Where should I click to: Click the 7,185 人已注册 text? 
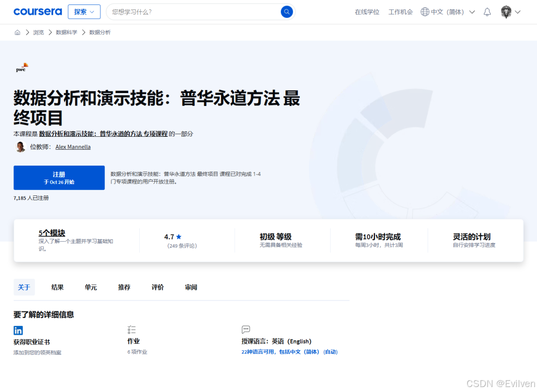(31, 198)
